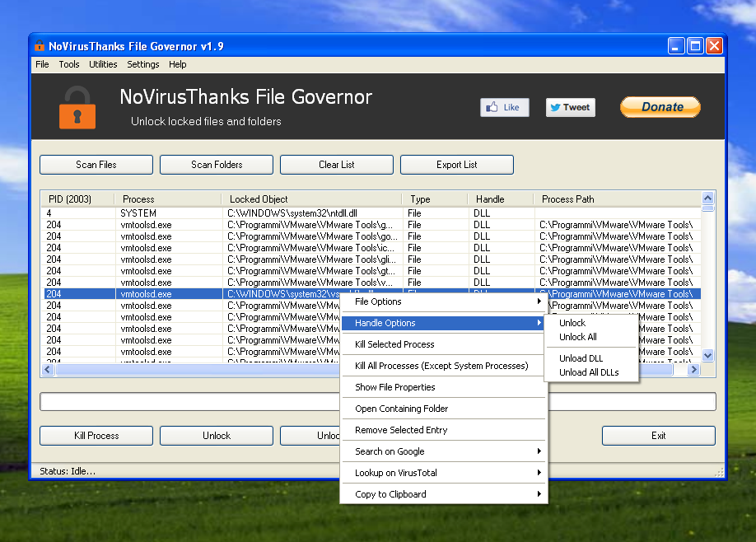Expand the Copy to Clipboard submenu
Image resolution: width=756 pixels, height=542 pixels.
[x=444, y=494]
